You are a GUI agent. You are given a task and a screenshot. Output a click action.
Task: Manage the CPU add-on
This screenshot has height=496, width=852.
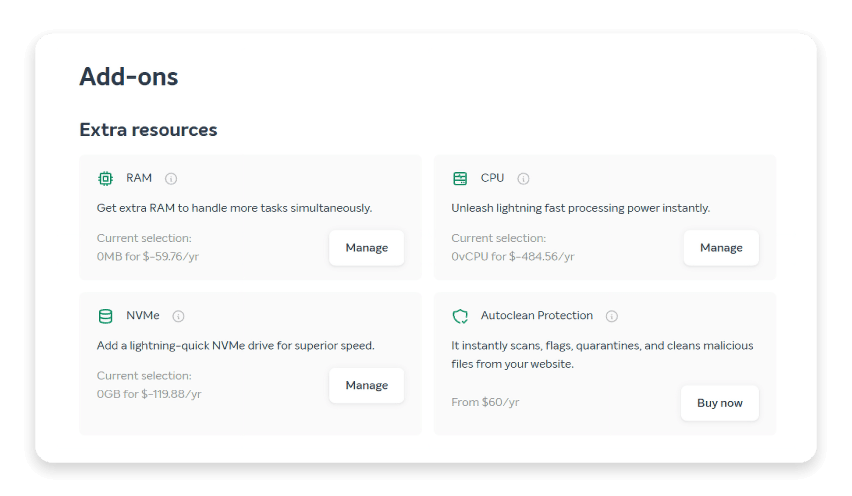click(x=721, y=248)
